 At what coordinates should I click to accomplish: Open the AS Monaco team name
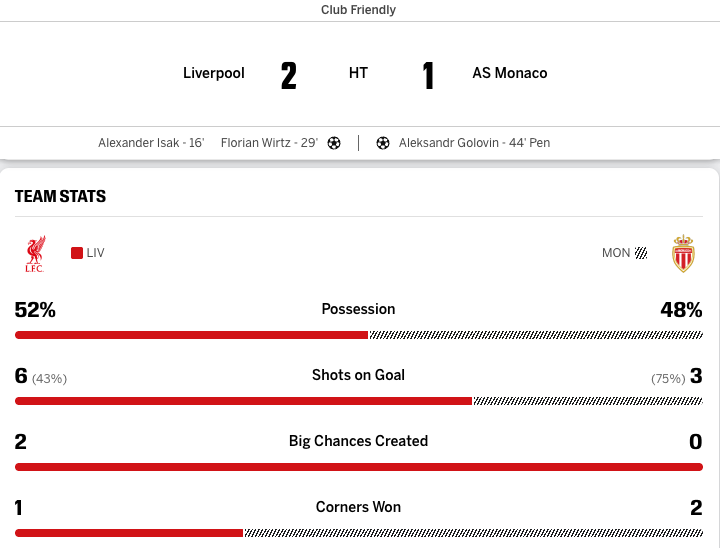(510, 73)
